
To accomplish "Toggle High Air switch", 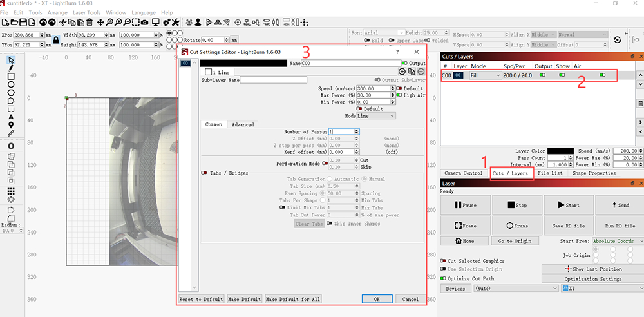I will click(399, 95).
